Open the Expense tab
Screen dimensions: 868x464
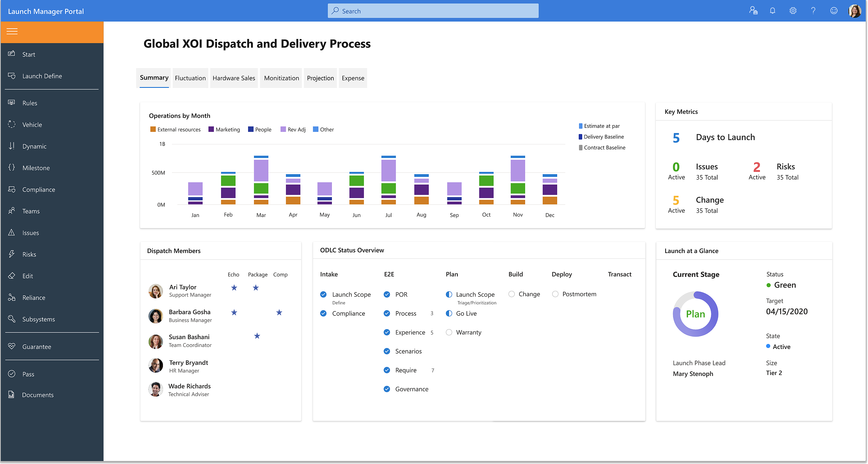click(x=353, y=78)
